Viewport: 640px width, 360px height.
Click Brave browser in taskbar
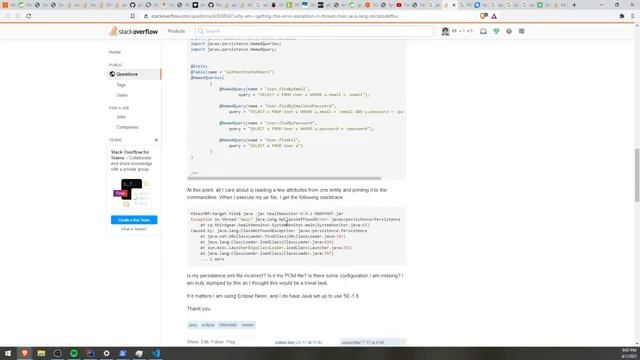(x=25, y=353)
